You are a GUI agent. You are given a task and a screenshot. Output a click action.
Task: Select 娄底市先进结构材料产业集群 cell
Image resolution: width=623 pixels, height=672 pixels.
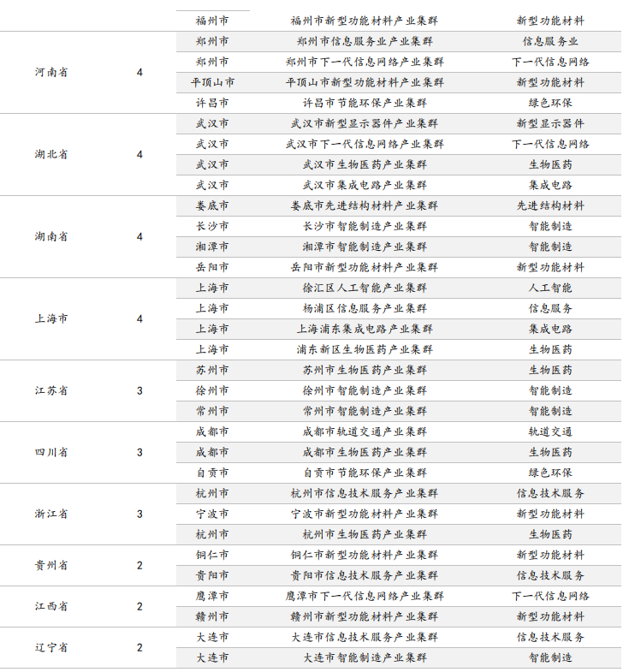click(x=365, y=205)
